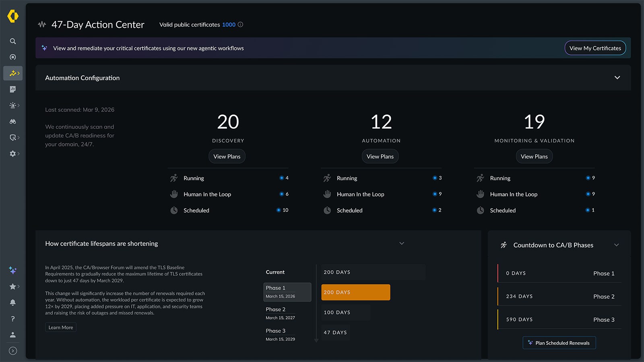Viewport: 644px width, 362px height.
Task: Select Phase 2 March 15, 2027 item
Action: [x=281, y=313]
